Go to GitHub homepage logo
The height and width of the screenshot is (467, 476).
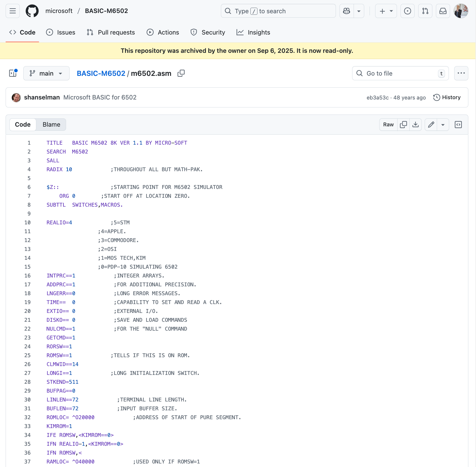32,11
